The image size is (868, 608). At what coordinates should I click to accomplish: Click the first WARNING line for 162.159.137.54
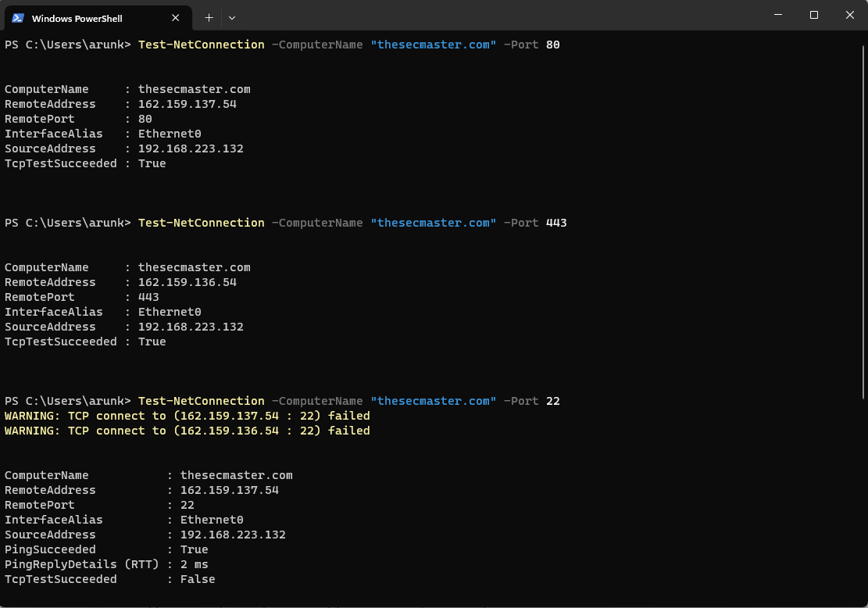(187, 416)
